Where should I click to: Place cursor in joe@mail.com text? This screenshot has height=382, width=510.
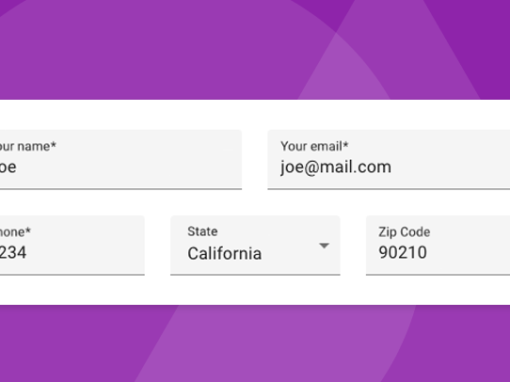coord(336,167)
